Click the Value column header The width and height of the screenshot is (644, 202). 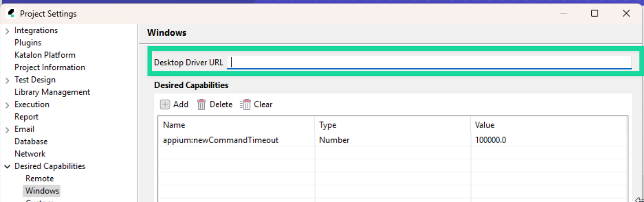(x=549, y=125)
